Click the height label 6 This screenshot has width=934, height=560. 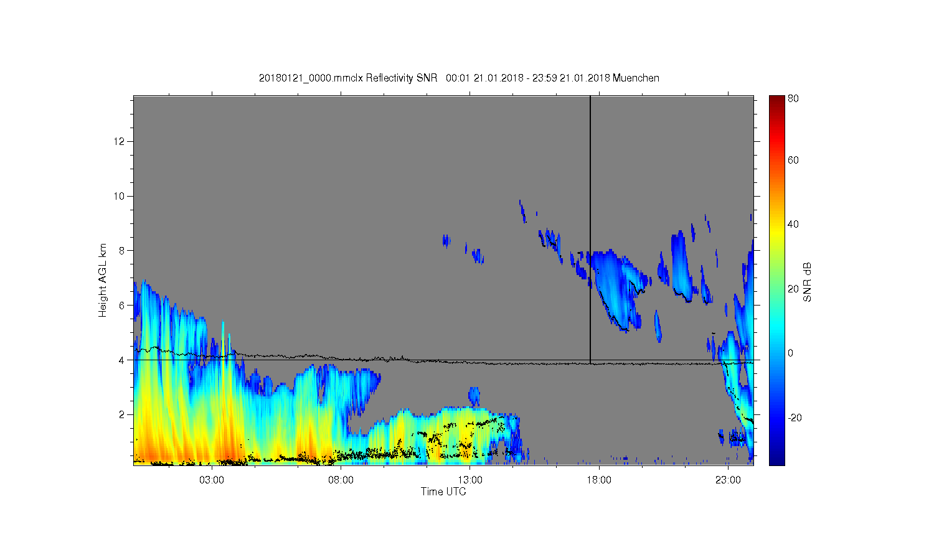pyautogui.click(x=123, y=306)
